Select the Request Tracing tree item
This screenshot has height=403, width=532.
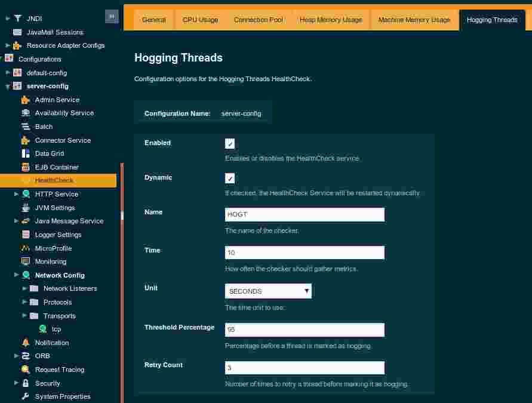(x=59, y=370)
